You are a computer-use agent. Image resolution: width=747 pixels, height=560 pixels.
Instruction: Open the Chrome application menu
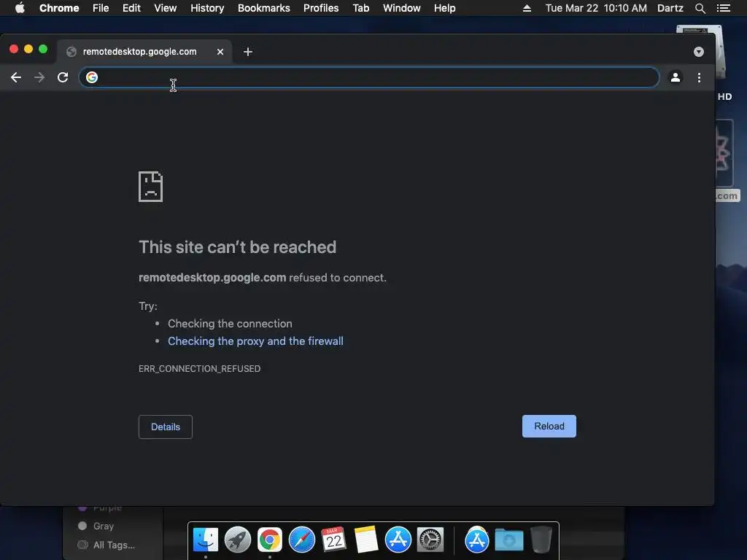[59, 8]
